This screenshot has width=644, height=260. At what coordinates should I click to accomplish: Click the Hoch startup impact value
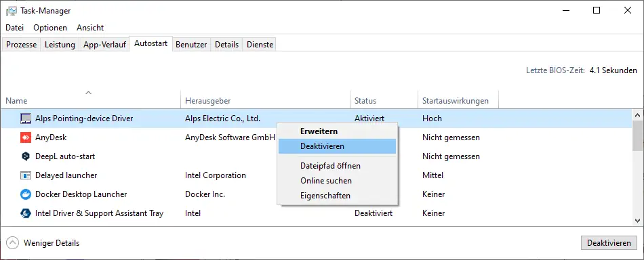tap(432, 118)
